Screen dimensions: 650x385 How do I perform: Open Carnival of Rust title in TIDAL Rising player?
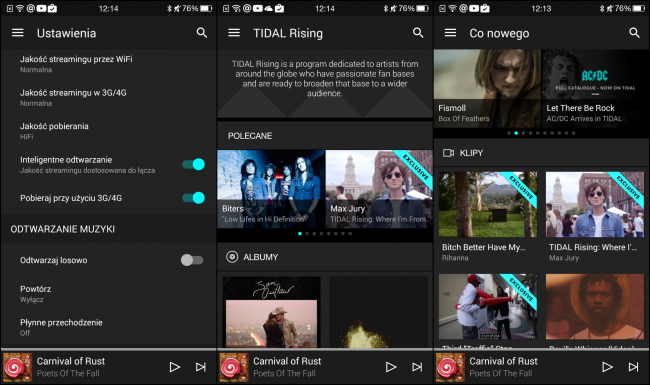(x=287, y=361)
